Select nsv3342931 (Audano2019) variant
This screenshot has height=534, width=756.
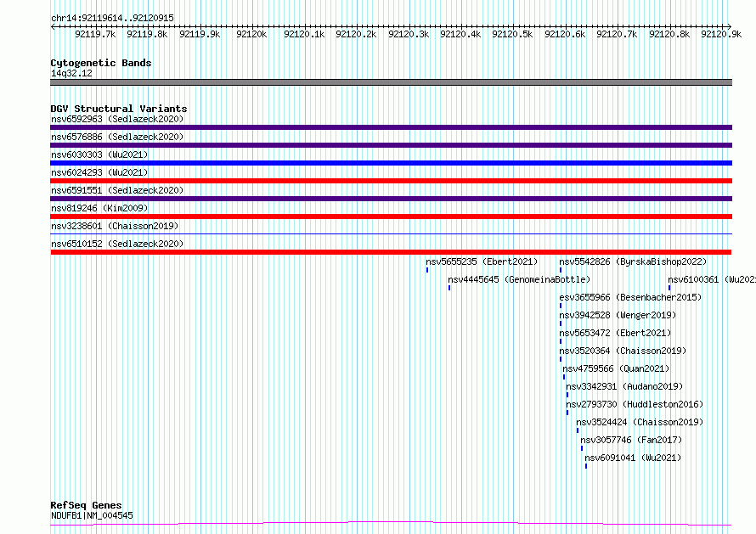(624, 386)
